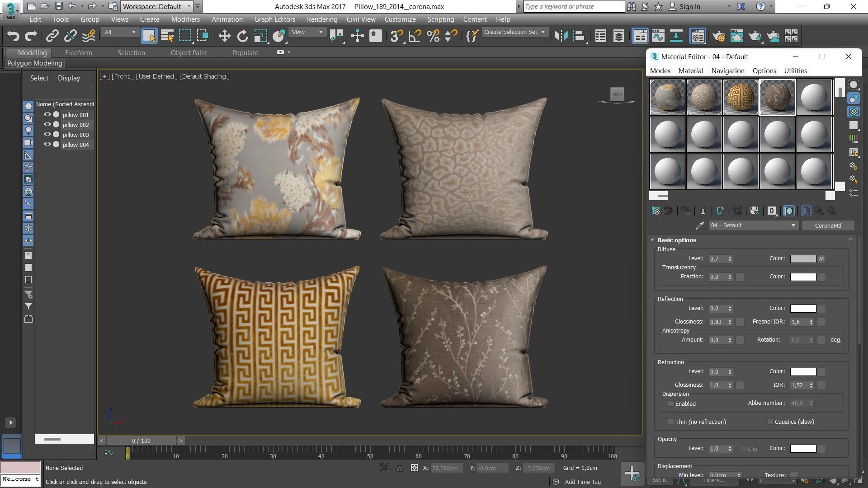Open material name 04 - Default dropdown
868x488 pixels.
coord(753,225)
